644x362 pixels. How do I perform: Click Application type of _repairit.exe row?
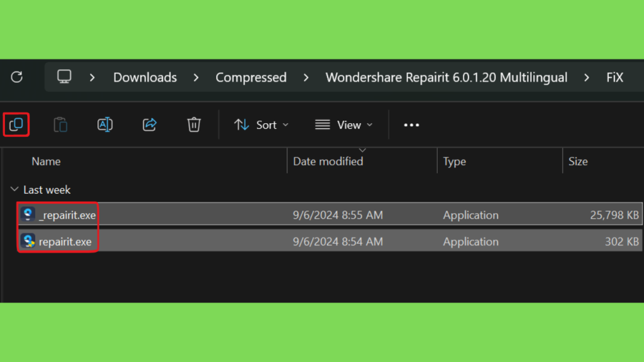470,215
